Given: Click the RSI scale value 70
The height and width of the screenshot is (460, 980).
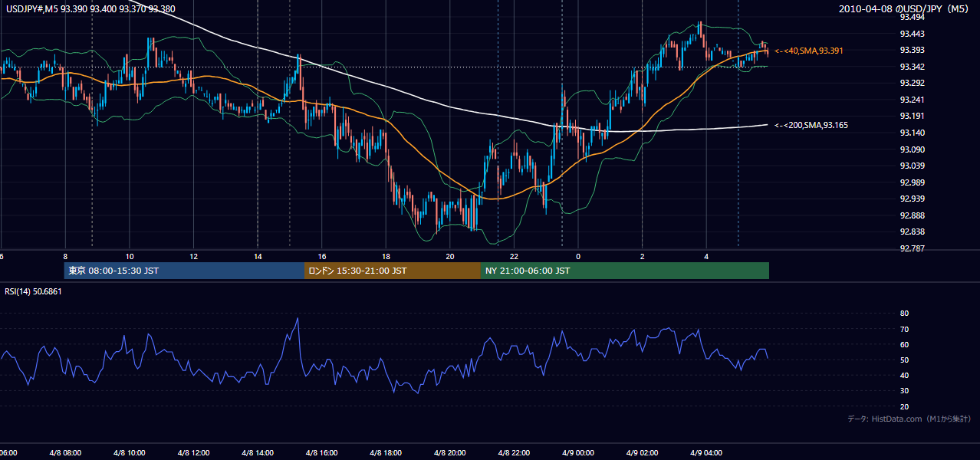Looking at the screenshot, I should coord(904,329).
